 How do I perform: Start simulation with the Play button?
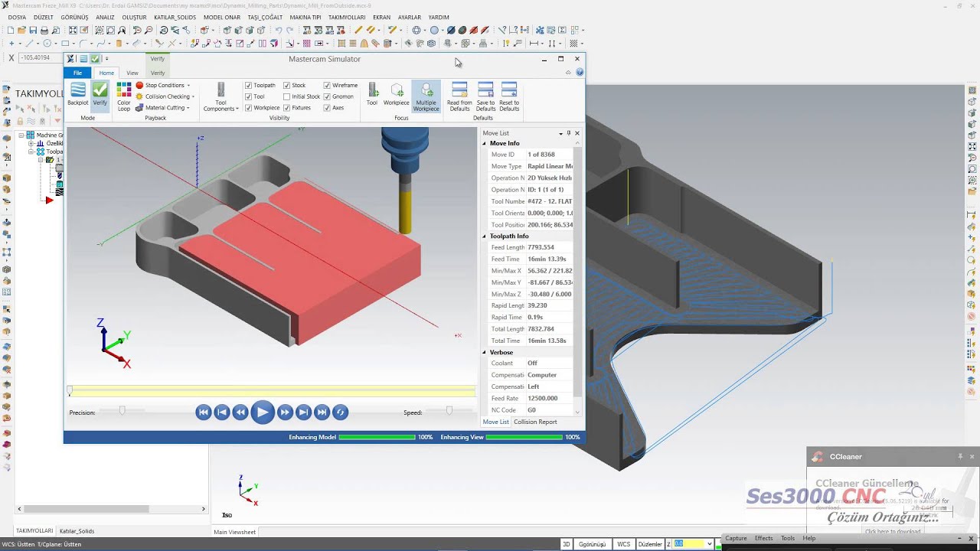(x=262, y=412)
